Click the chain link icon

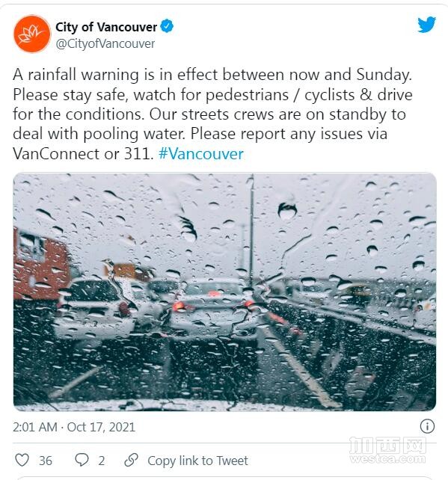pyautogui.click(x=132, y=460)
